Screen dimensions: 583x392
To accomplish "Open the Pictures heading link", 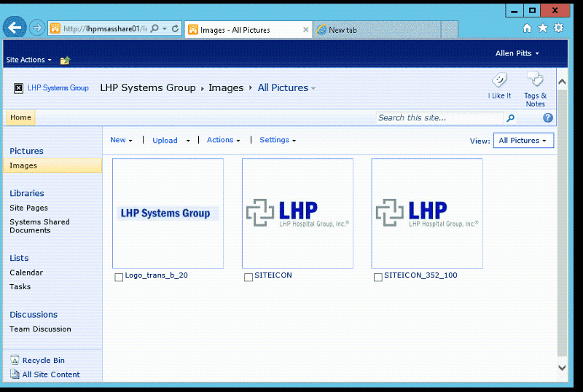I will pyautogui.click(x=26, y=151).
